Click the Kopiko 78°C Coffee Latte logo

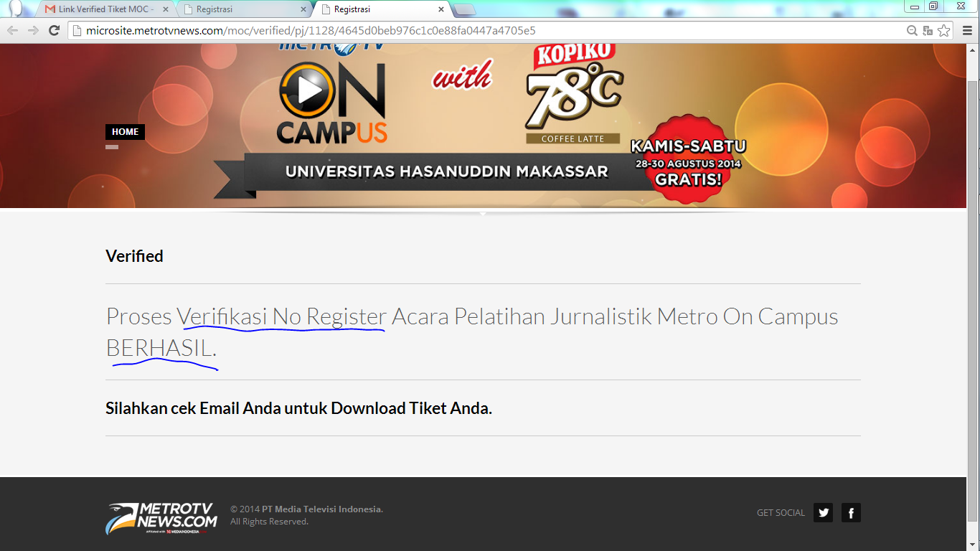(573, 93)
